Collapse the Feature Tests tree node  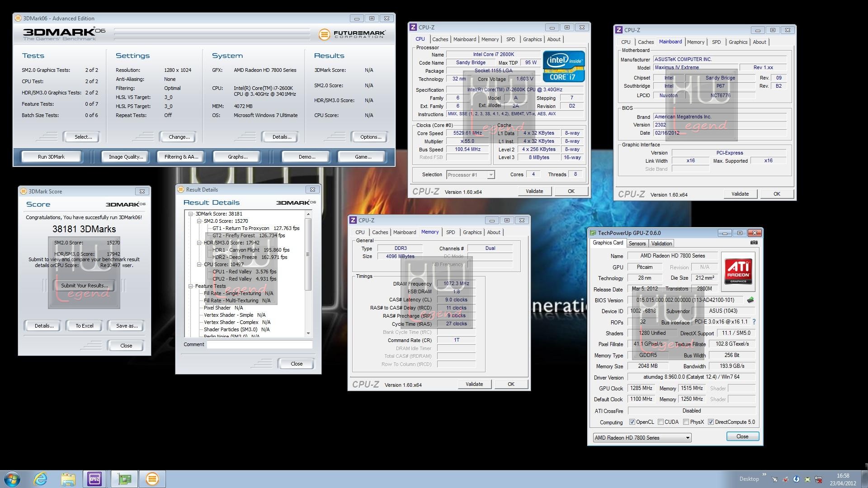pyautogui.click(x=191, y=286)
